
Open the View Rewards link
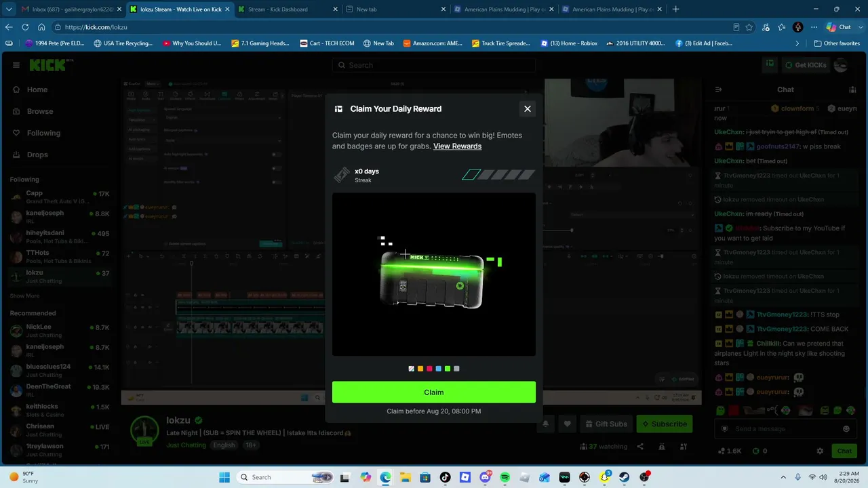tap(457, 146)
